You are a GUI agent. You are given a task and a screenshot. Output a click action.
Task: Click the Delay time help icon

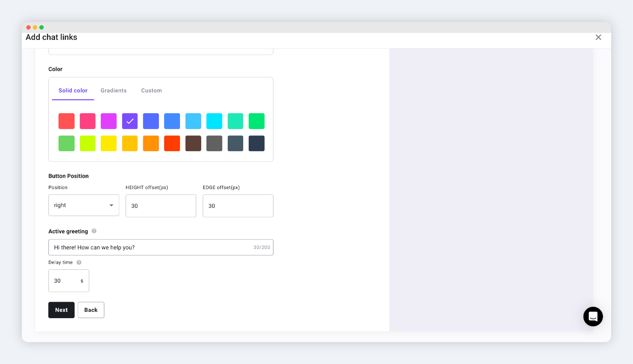click(79, 262)
